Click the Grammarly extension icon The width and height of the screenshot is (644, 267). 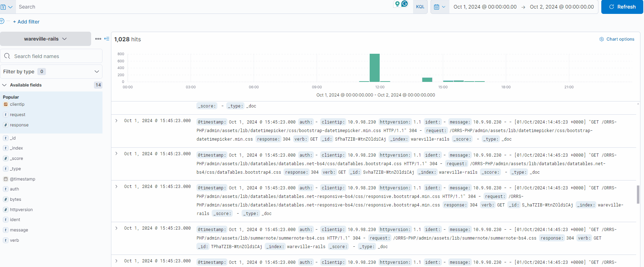point(405,4)
